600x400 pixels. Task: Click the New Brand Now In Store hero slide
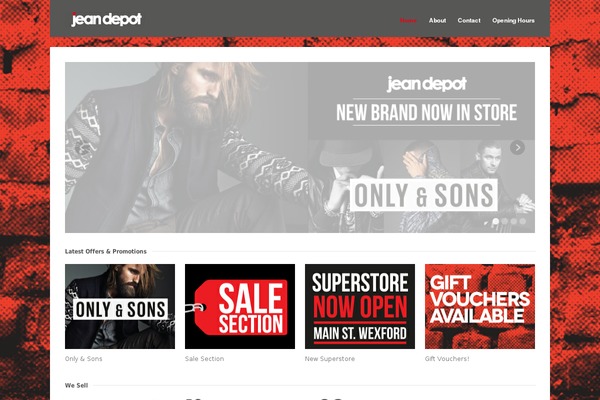(x=300, y=147)
